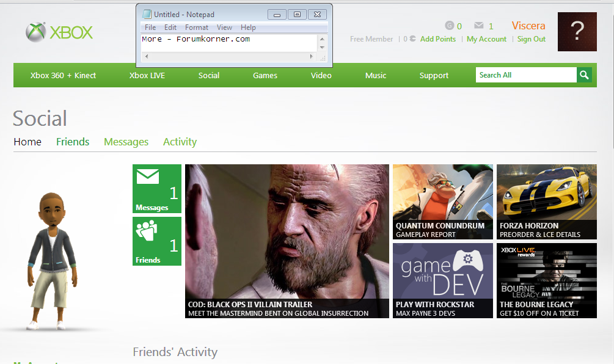Click Notepad text area
The height and width of the screenshot is (364, 614).
tap(228, 43)
